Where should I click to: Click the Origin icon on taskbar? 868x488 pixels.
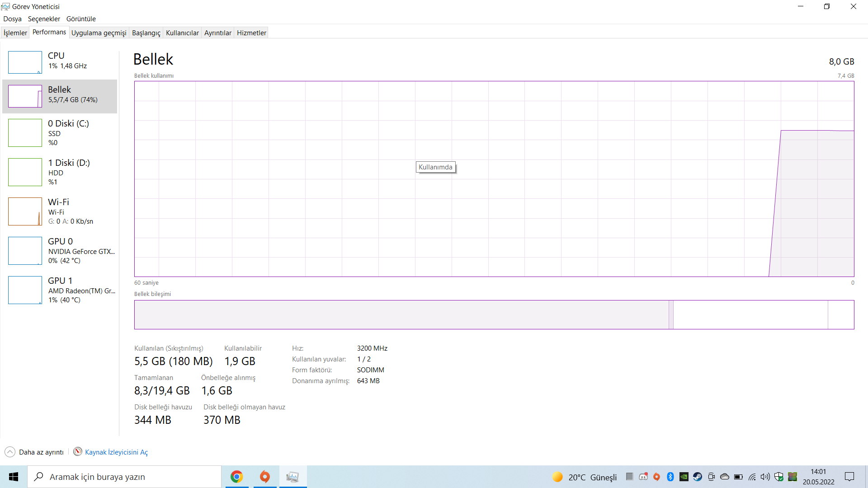[265, 477]
